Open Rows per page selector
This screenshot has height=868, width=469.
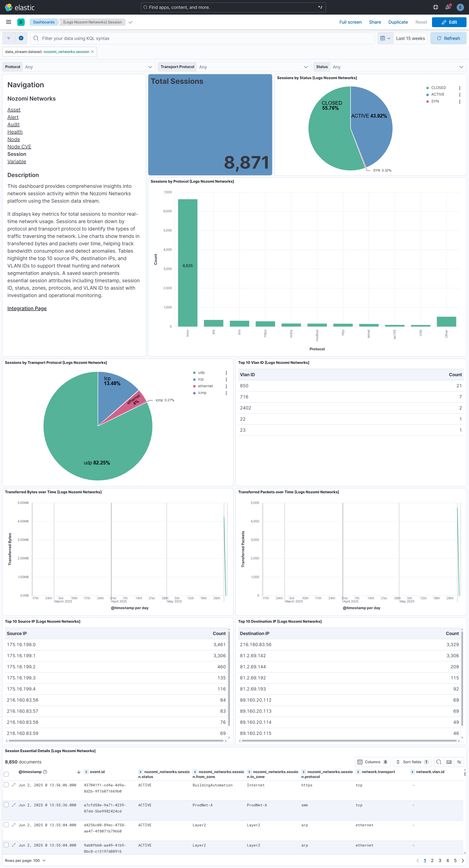(x=25, y=860)
